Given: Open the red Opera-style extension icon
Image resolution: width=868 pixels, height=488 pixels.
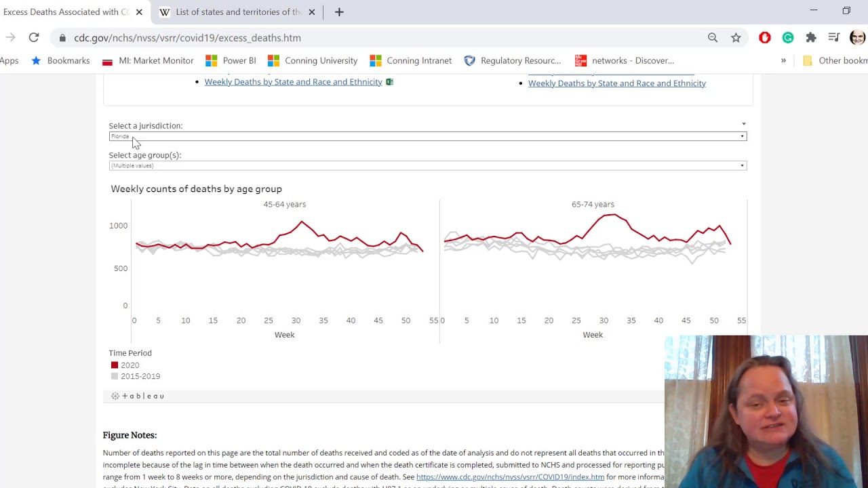Looking at the screenshot, I should tap(765, 38).
